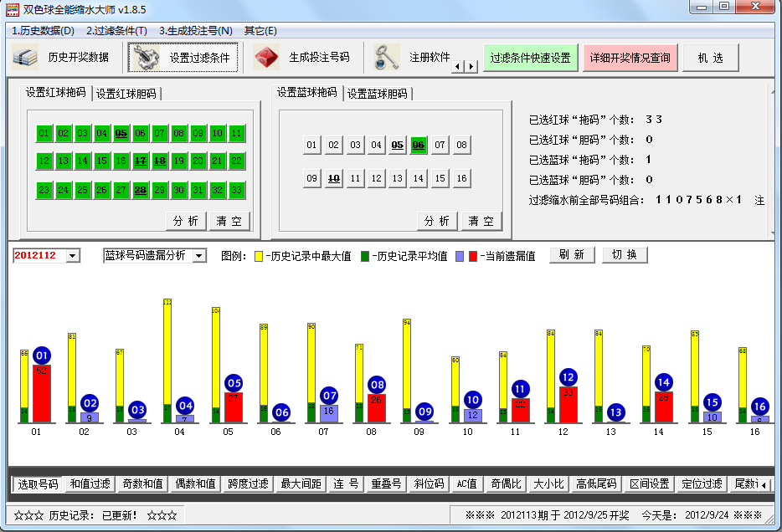Open the 历史开奖数据 database icon
Image resolution: width=782 pixels, height=532 pixels.
click(x=25, y=57)
